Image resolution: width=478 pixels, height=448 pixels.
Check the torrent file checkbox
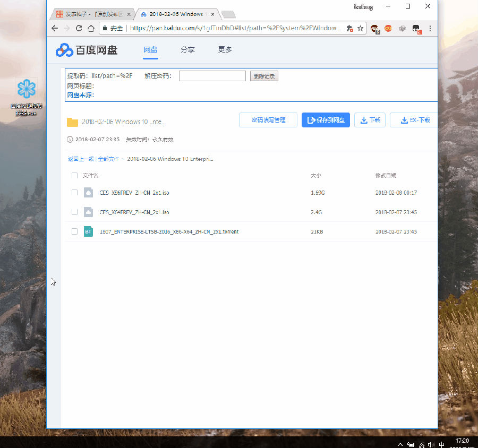tap(74, 231)
